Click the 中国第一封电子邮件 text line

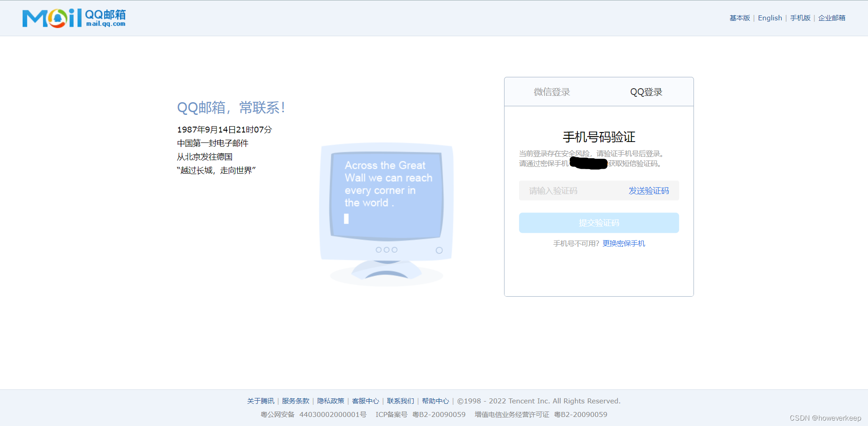(x=212, y=143)
